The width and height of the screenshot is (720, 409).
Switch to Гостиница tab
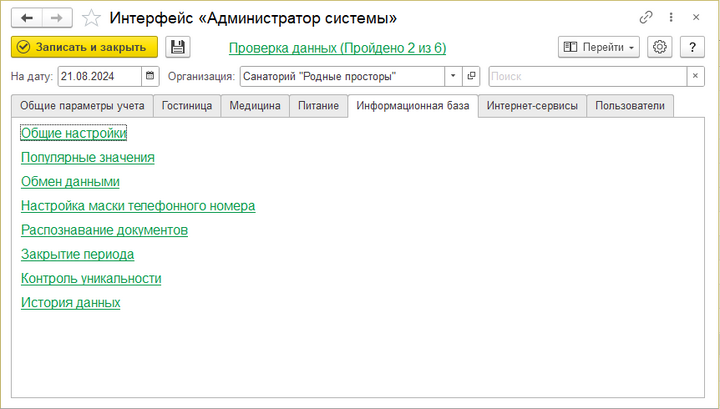pyautogui.click(x=187, y=106)
